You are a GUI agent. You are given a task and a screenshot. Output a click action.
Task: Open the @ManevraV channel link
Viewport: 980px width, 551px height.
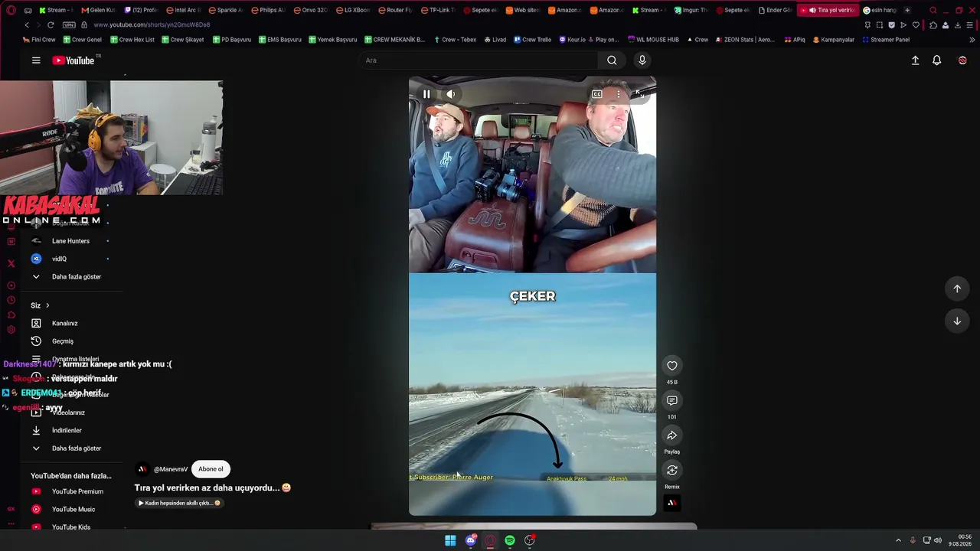(171, 469)
